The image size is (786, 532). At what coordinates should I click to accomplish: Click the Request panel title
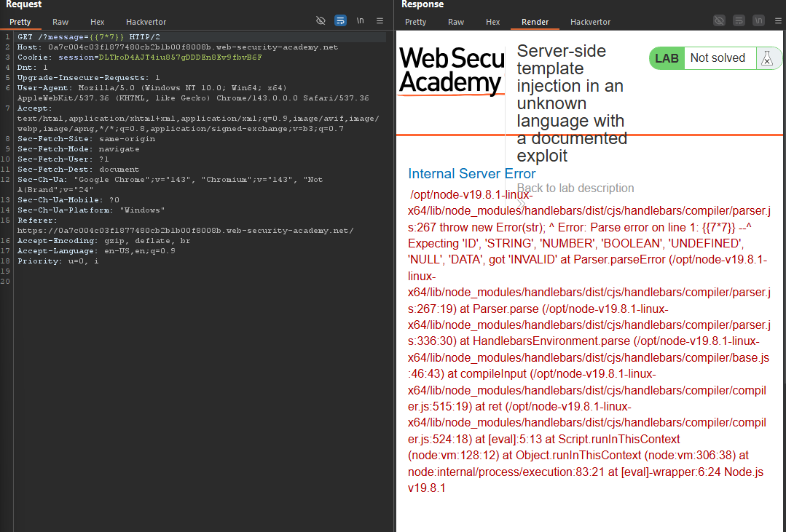coord(23,4)
